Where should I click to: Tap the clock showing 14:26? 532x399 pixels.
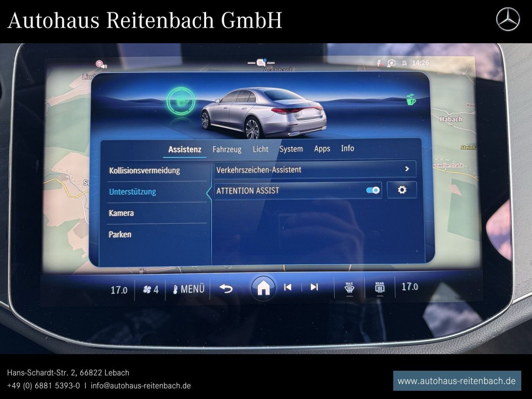click(420, 63)
